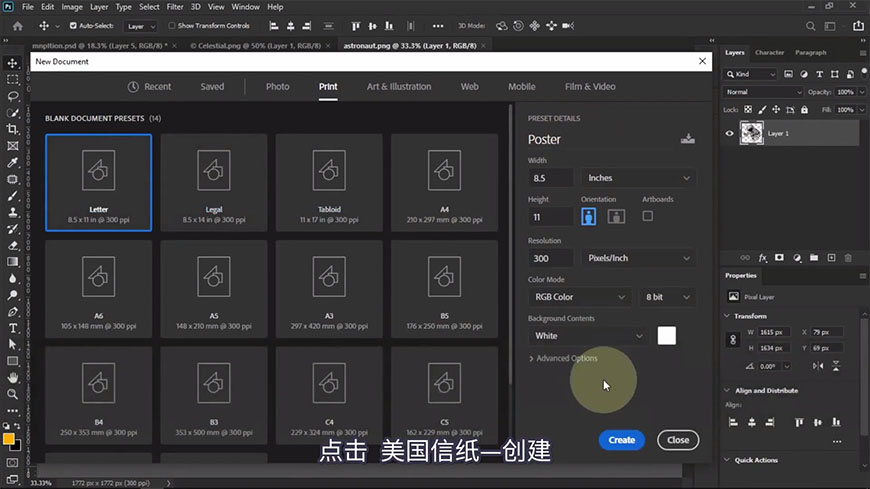Click the align left edges icon in options bar
This screenshot has height=489, width=870.
coord(274,26)
